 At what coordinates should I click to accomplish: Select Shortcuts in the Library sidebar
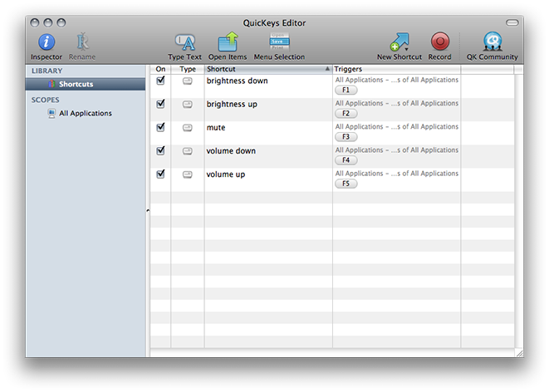[86, 84]
